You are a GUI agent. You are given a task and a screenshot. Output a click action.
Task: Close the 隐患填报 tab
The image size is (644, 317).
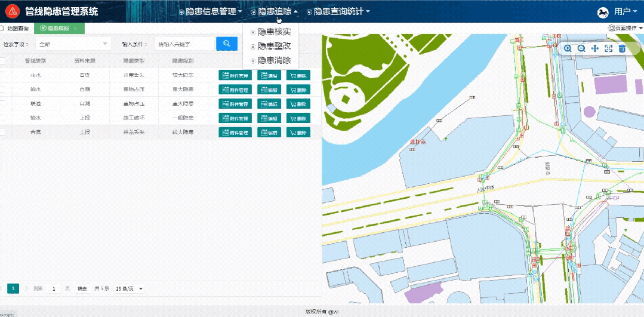pyautogui.click(x=75, y=29)
